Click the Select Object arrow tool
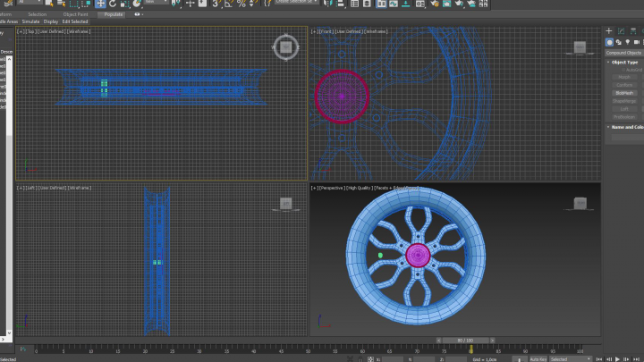644x362 pixels. point(49,4)
